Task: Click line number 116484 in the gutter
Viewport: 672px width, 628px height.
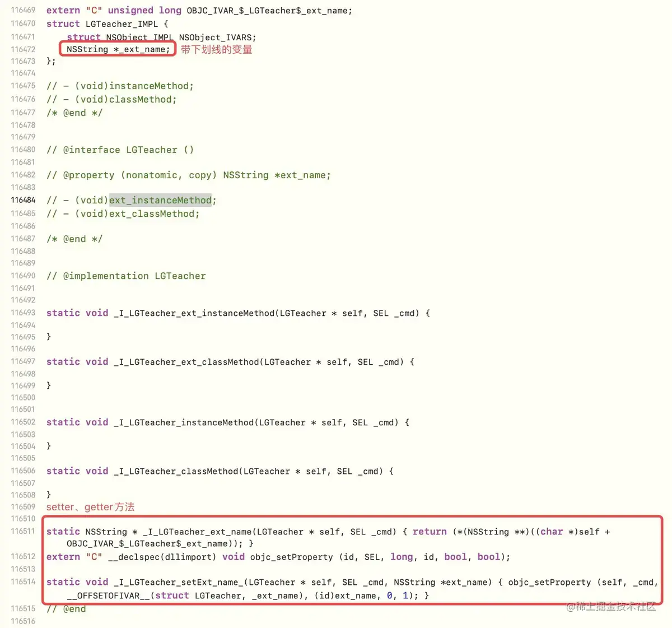Action: (x=23, y=200)
